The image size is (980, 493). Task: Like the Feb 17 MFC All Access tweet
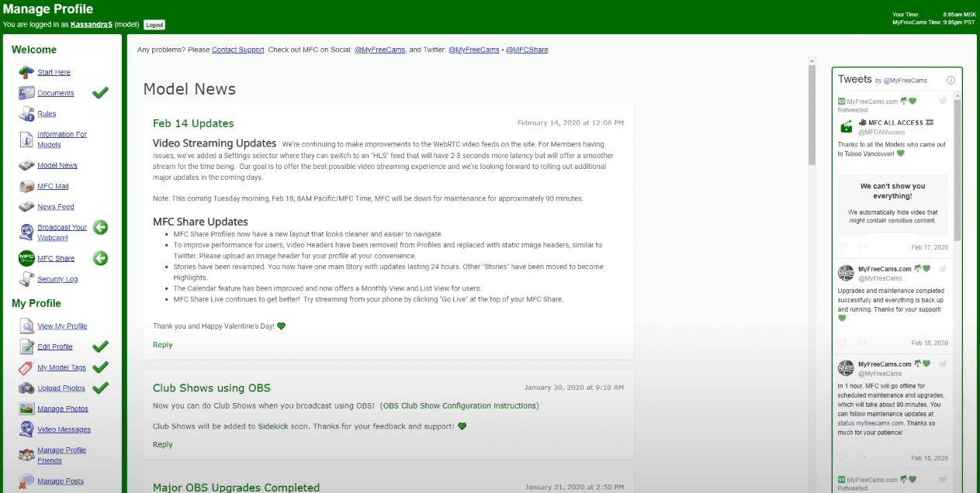coord(842,246)
